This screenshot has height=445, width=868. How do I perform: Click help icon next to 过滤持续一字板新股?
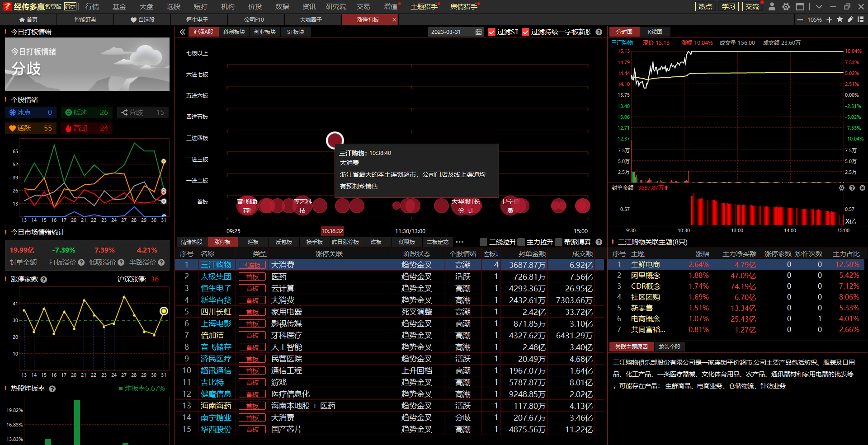pyautogui.click(x=599, y=32)
